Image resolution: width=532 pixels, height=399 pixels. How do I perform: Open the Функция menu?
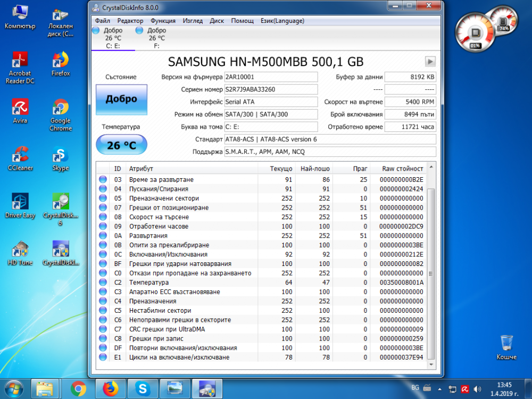163,21
